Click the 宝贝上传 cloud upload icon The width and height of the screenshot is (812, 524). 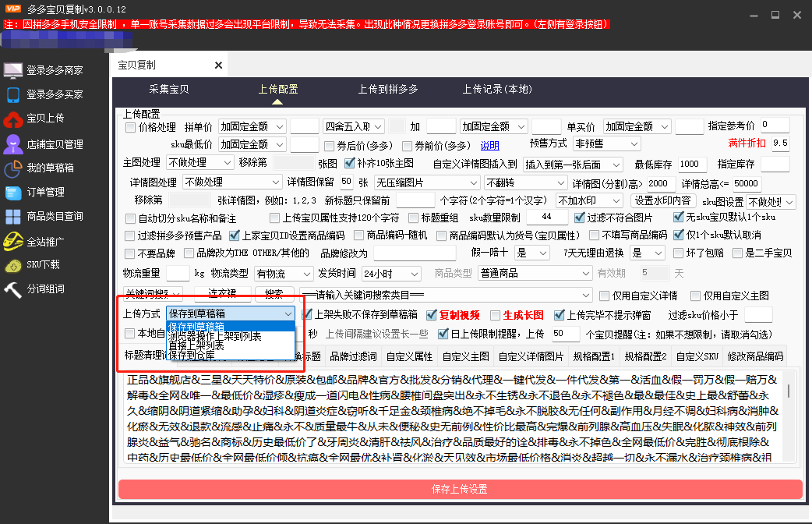pyautogui.click(x=13, y=119)
